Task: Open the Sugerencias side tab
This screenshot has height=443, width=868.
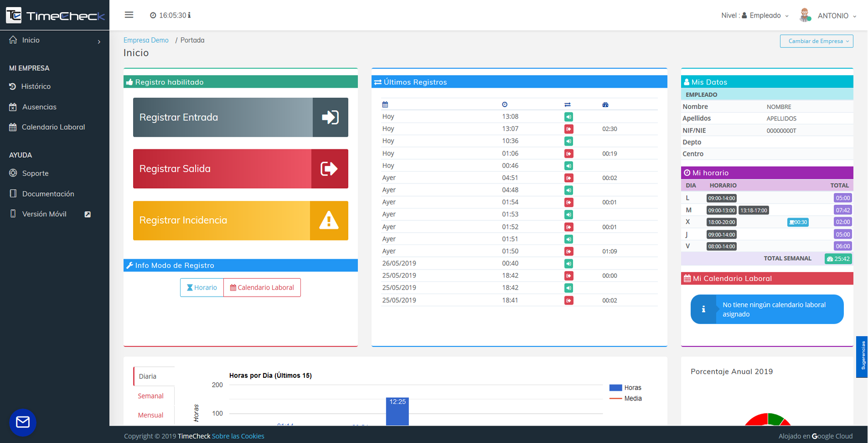Action: (863, 357)
